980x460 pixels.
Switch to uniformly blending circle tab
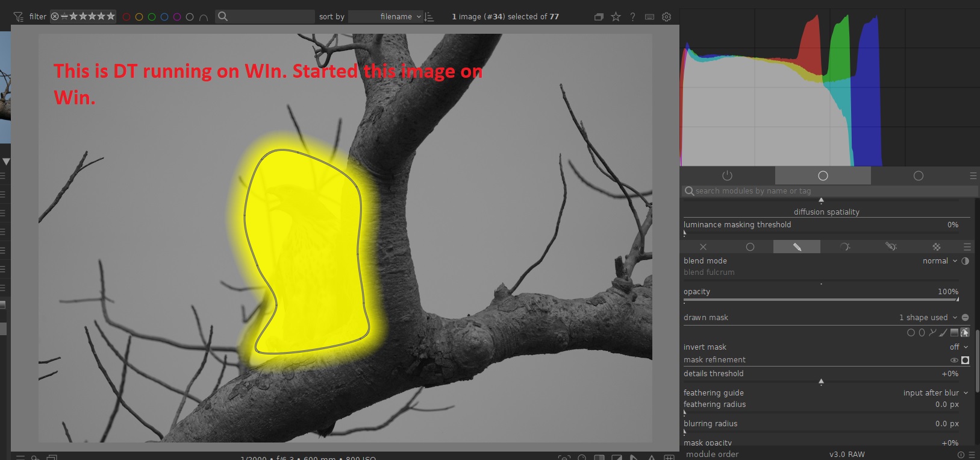(x=750, y=247)
